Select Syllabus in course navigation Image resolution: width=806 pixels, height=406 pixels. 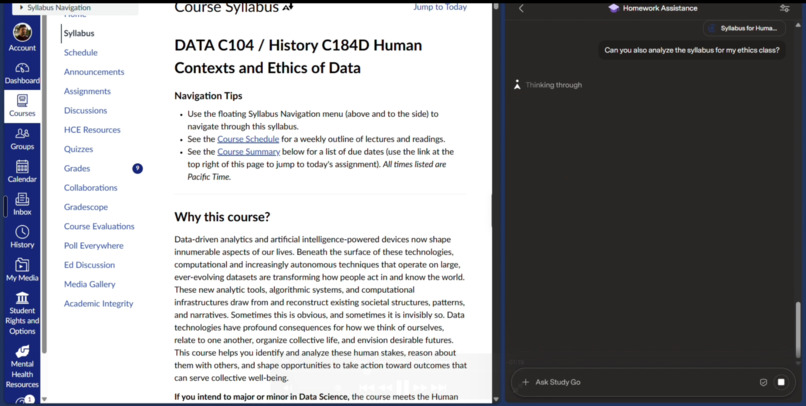tap(79, 33)
